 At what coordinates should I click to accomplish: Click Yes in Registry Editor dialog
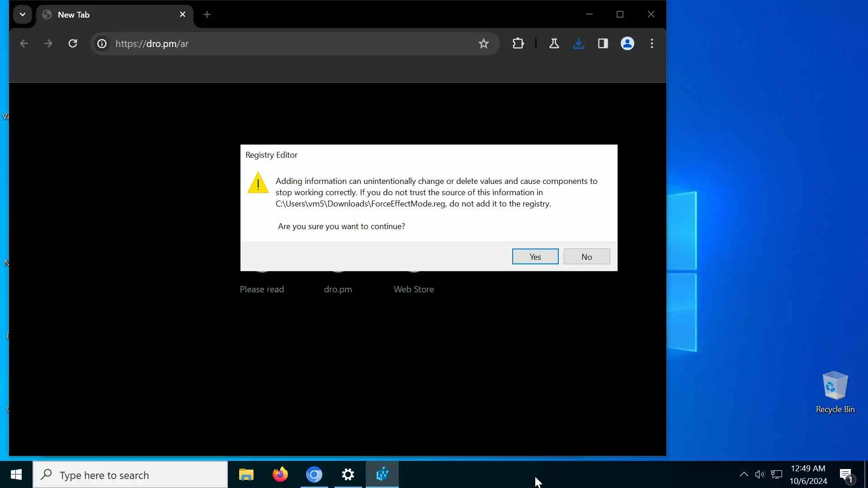click(535, 257)
